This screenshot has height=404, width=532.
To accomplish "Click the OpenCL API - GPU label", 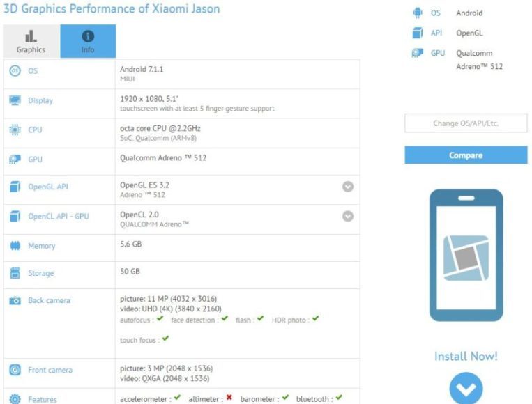I will [x=59, y=216].
